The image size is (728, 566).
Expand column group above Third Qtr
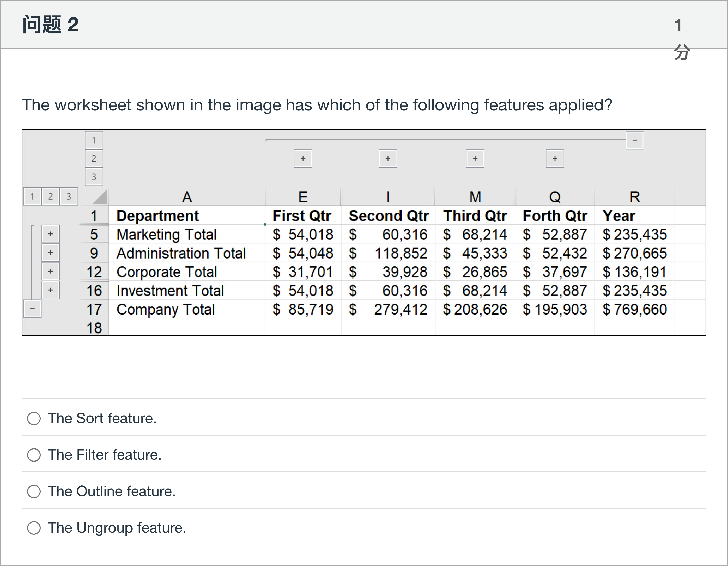coord(475,159)
